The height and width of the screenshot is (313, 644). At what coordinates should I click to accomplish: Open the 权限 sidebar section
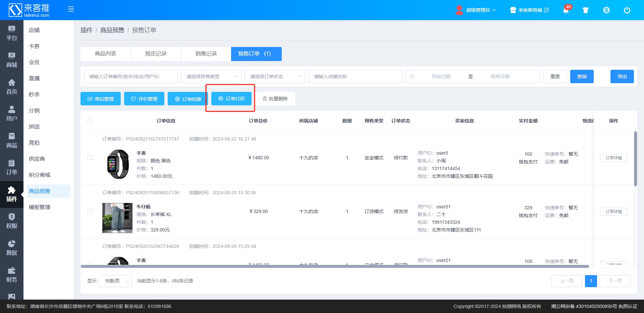[x=12, y=221]
